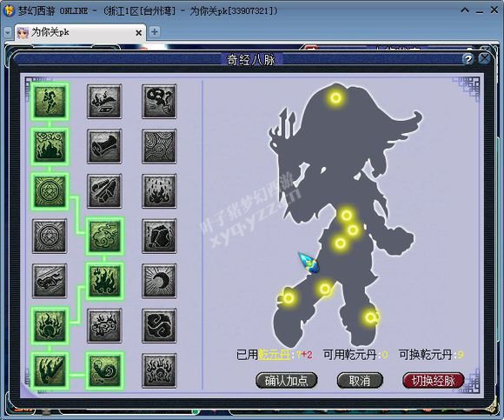This screenshot has width=504, height=420.
Task: Select the rain over fire skill icon
Action: [x=159, y=191]
